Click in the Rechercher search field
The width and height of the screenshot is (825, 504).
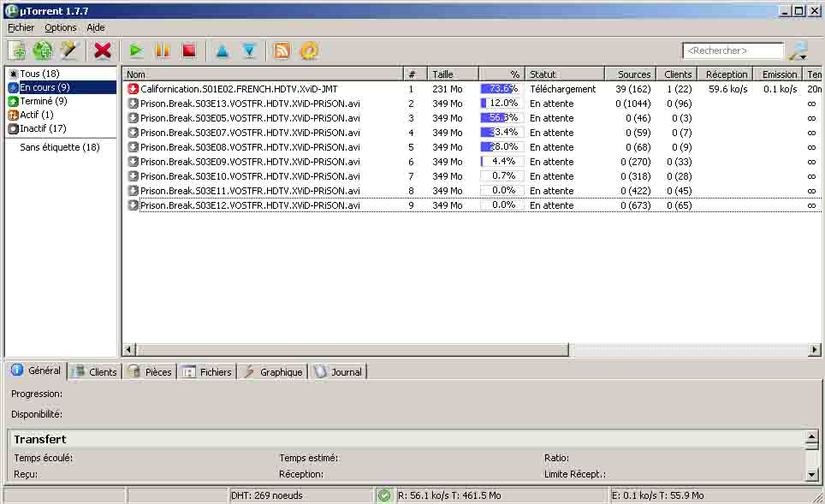point(732,50)
